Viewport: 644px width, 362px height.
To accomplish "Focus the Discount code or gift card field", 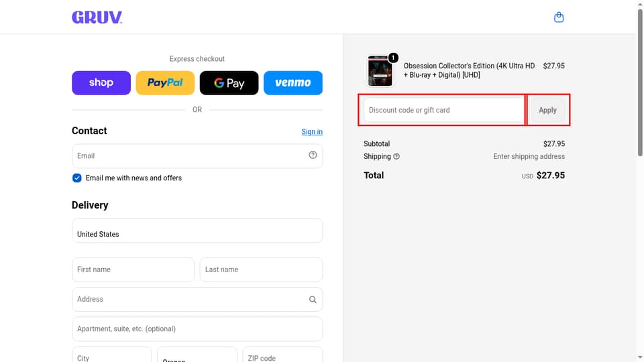I will 444,110.
